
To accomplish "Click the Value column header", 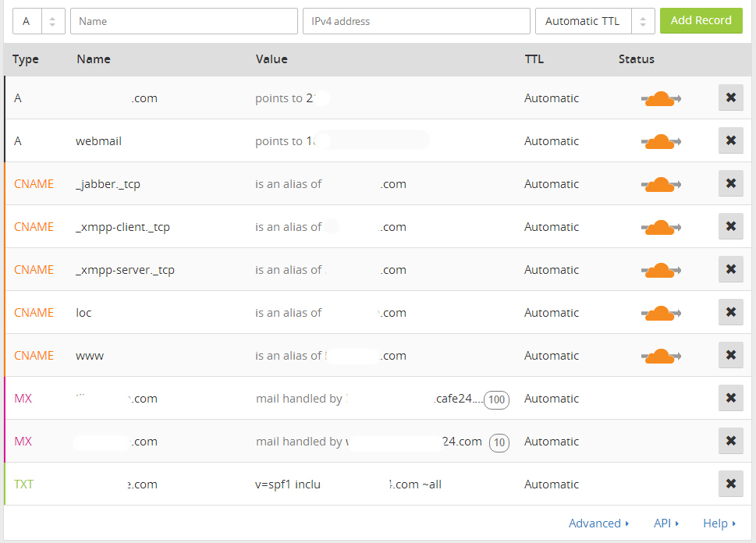I will (272, 59).
